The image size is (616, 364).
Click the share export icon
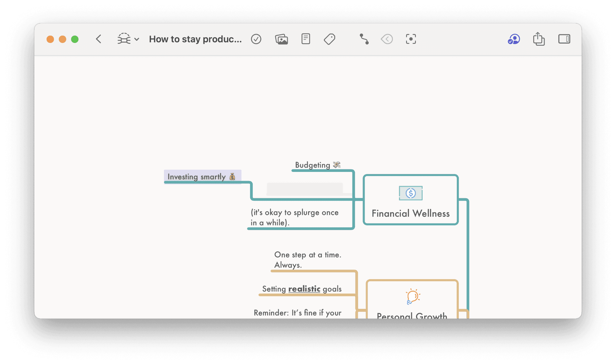[x=539, y=39]
